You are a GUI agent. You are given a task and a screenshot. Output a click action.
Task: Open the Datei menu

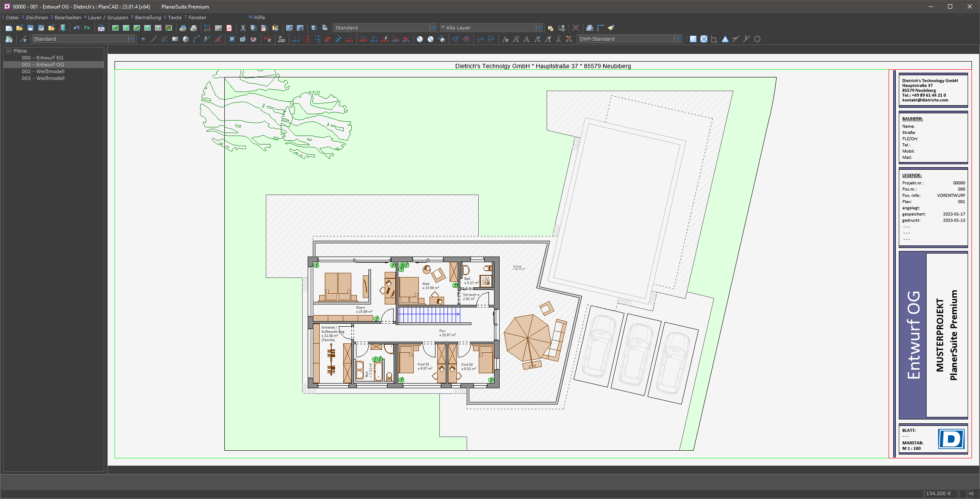[x=12, y=18]
